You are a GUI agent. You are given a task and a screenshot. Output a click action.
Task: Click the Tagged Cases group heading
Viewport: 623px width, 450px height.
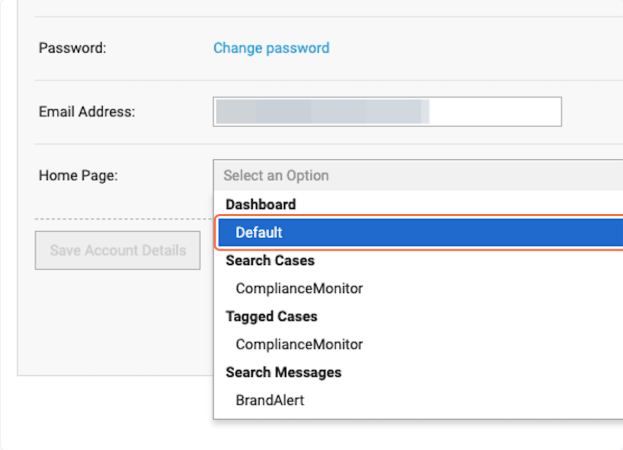click(271, 317)
